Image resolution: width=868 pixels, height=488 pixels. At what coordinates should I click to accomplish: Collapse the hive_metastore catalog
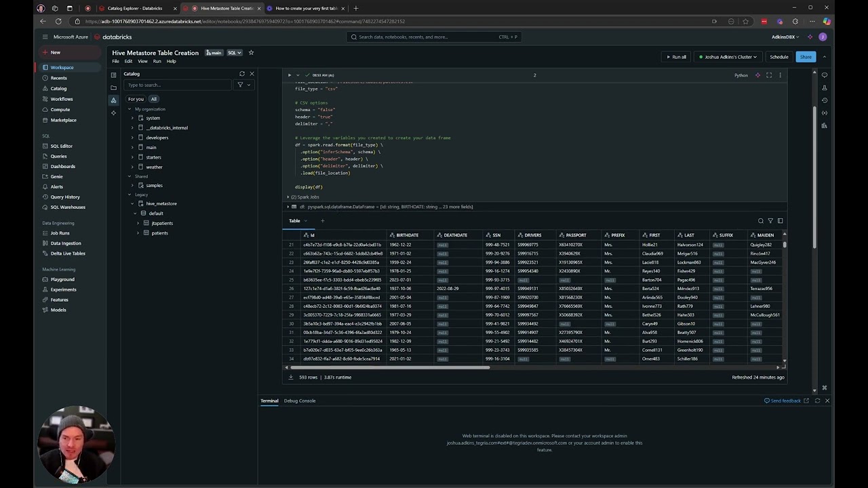(132, 203)
